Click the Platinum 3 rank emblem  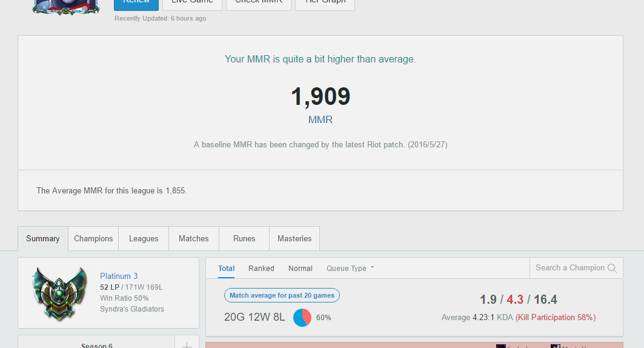pos(60,293)
